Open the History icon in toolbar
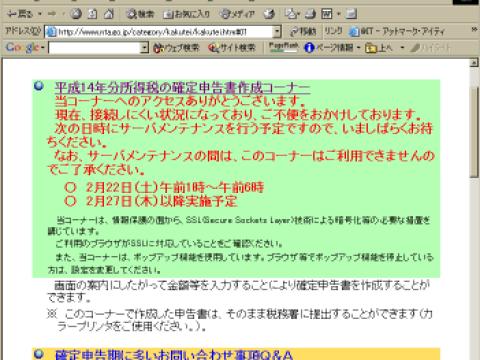The width and height of the screenshot is (480, 360). [269, 14]
